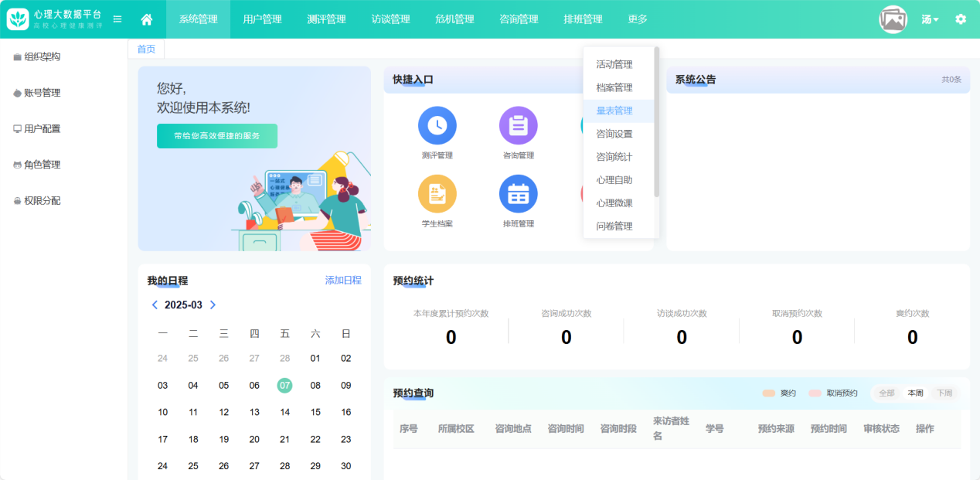
Task: Select 本周 in the appointment filter
Action: coord(915,393)
